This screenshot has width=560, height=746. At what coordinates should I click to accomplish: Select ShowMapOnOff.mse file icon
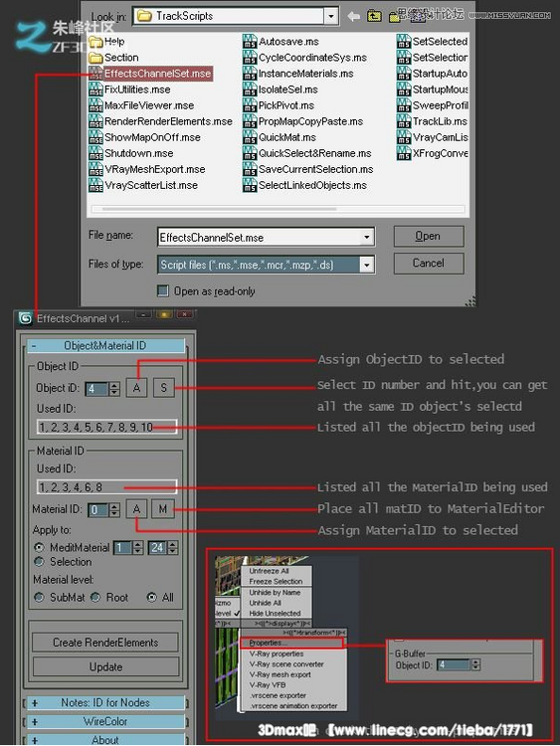[x=96, y=137]
